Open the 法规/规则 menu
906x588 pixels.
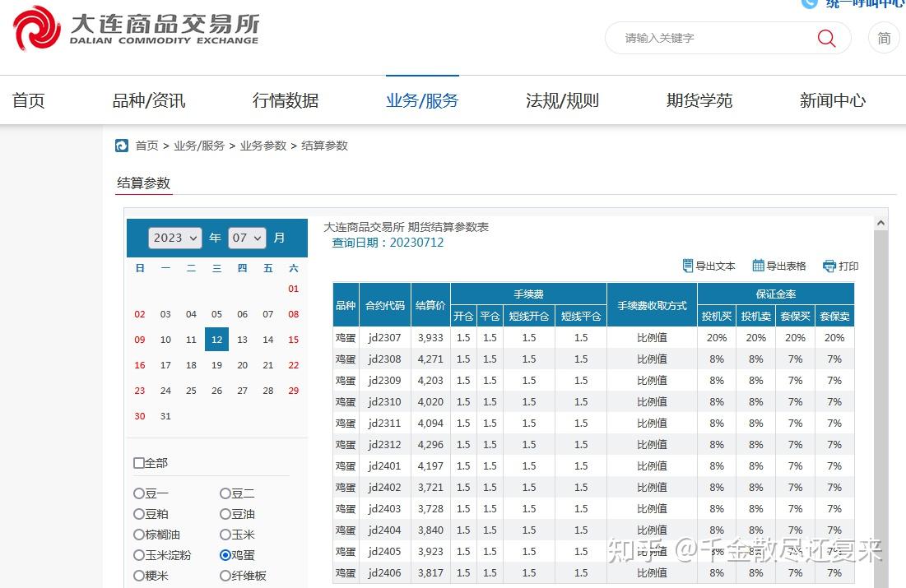point(562,100)
